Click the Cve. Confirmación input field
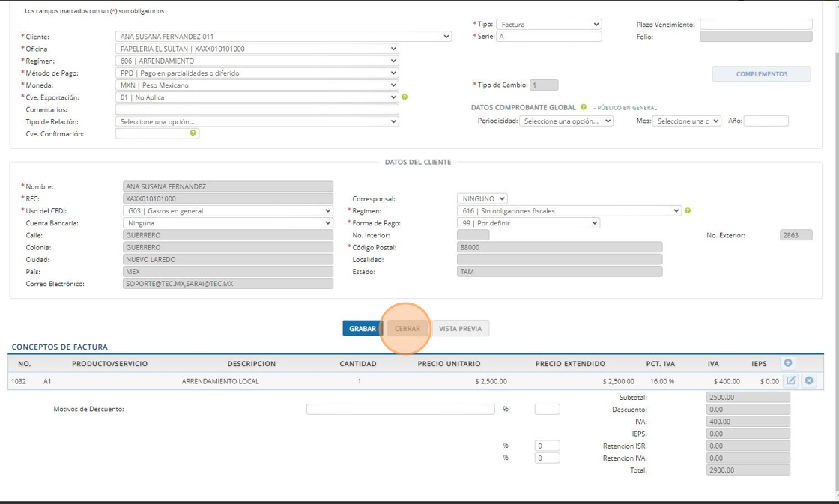 [157, 133]
